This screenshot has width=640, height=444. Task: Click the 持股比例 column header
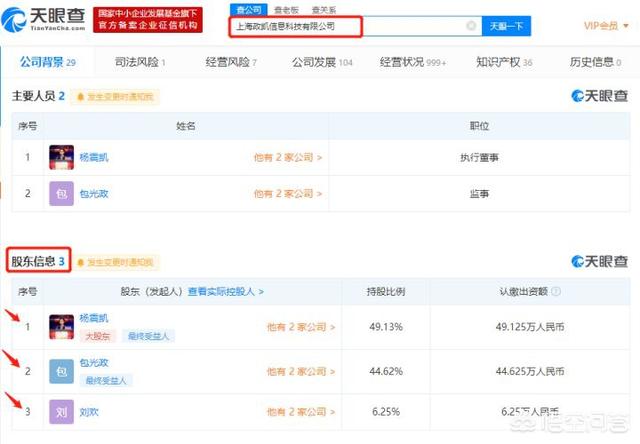tap(386, 291)
